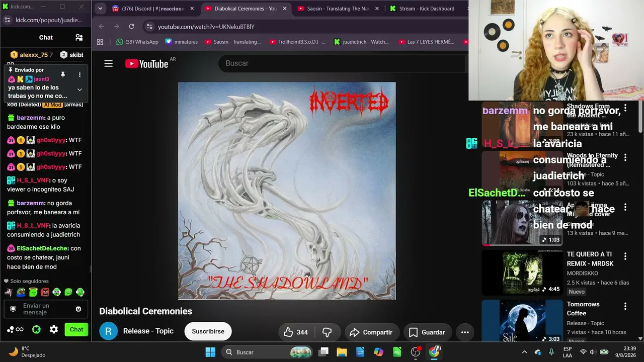Send message with green Chat button
The height and width of the screenshot is (362, 644).
coord(76,329)
